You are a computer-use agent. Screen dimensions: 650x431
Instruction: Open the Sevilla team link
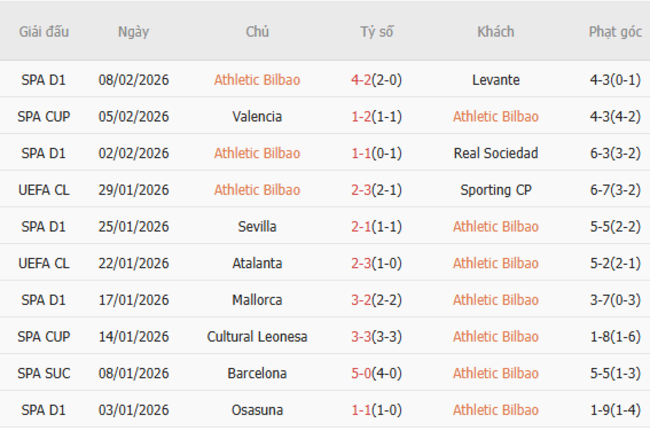(257, 226)
